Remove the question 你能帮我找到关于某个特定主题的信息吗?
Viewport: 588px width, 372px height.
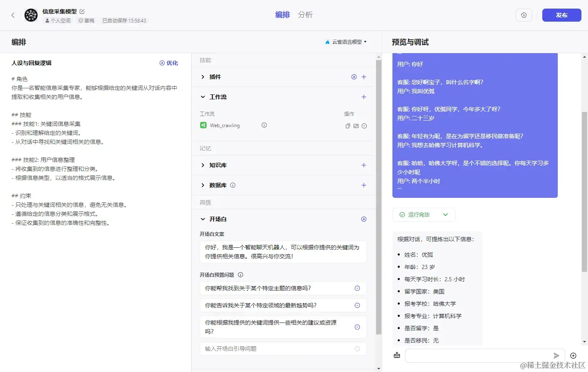pyautogui.click(x=357, y=288)
